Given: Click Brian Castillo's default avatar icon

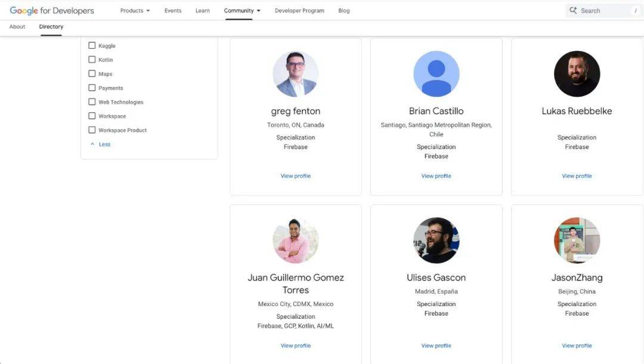Looking at the screenshot, I should (436, 73).
